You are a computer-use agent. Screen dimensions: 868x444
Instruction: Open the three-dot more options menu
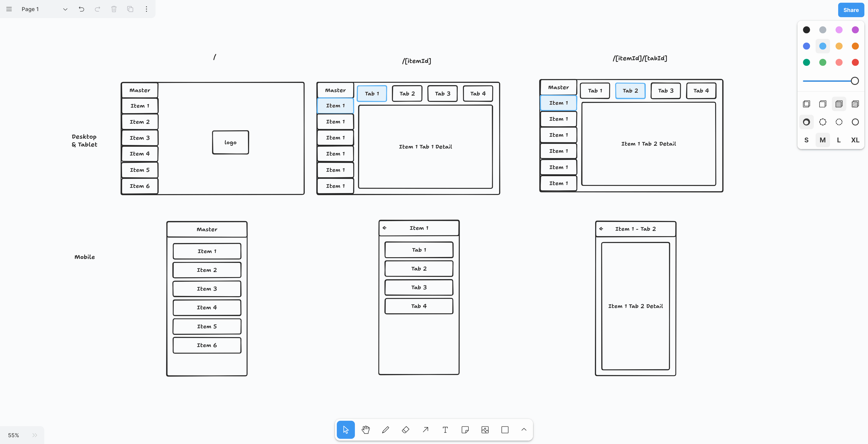pyautogui.click(x=146, y=9)
